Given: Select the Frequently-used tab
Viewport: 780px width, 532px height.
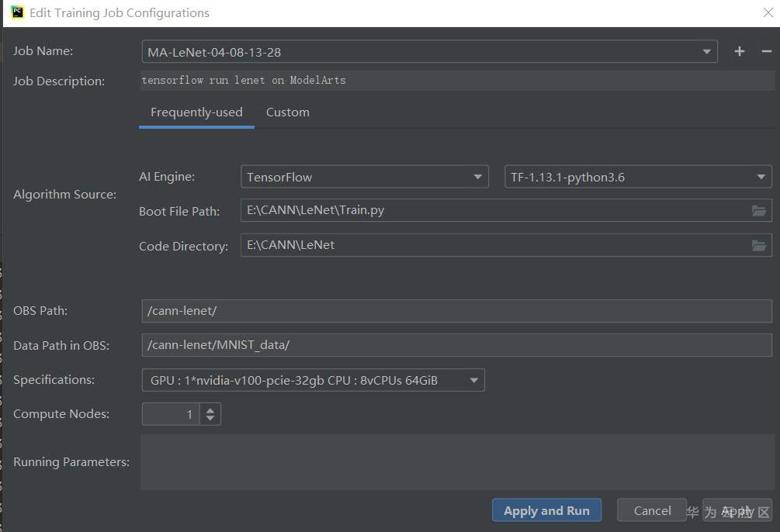Looking at the screenshot, I should click(196, 112).
